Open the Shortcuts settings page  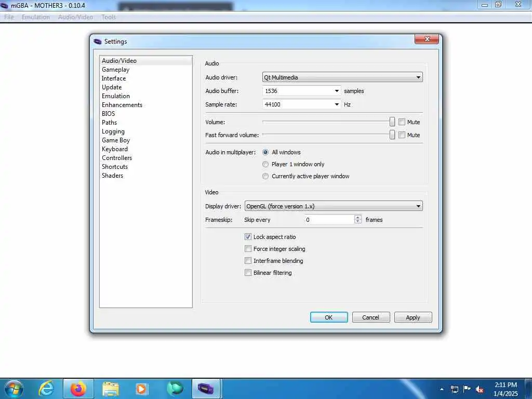(x=146, y=167)
